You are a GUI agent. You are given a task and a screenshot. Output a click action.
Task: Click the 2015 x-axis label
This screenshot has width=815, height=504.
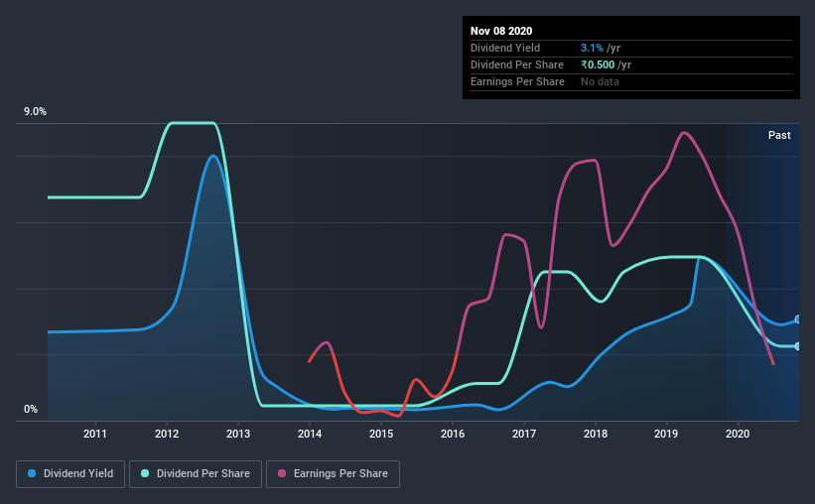[x=381, y=434]
